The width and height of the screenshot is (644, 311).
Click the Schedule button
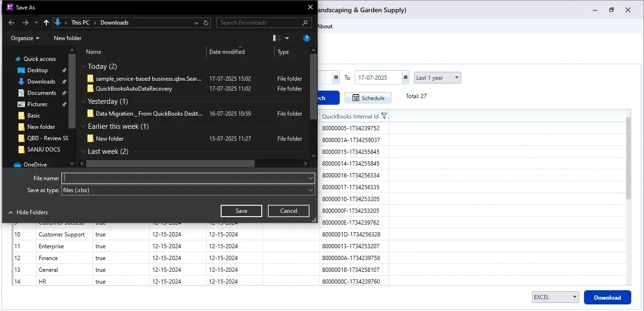(368, 98)
